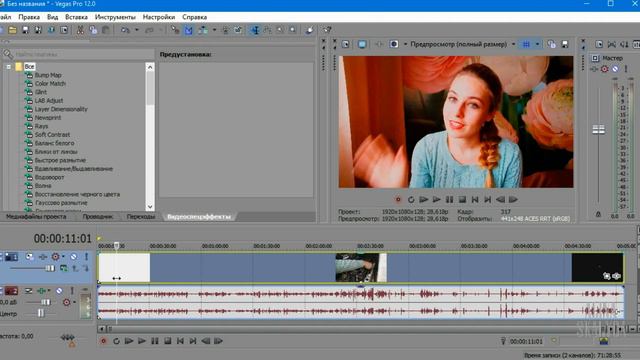The width and height of the screenshot is (640, 360).
Task: Toggle split-screen view in preview toolbar
Action: (x=393, y=44)
